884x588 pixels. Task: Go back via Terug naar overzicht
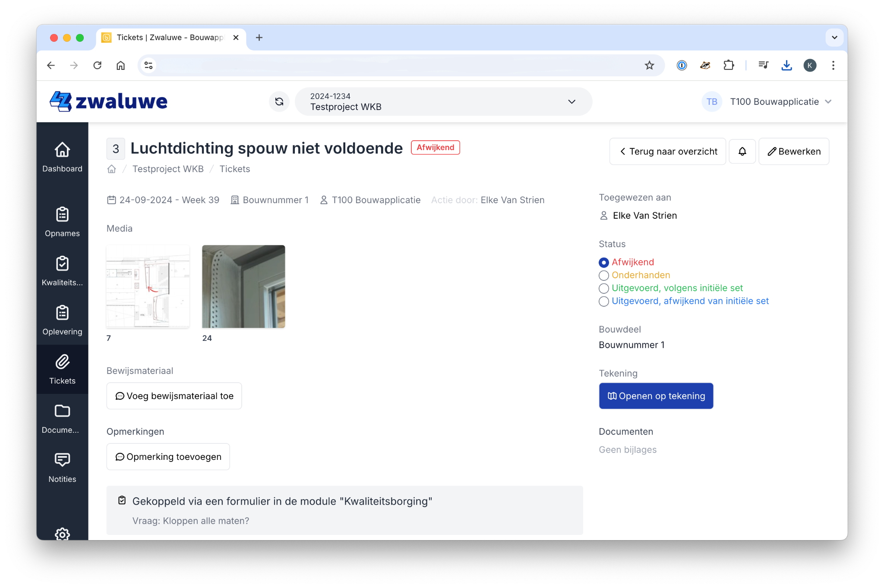coord(668,151)
